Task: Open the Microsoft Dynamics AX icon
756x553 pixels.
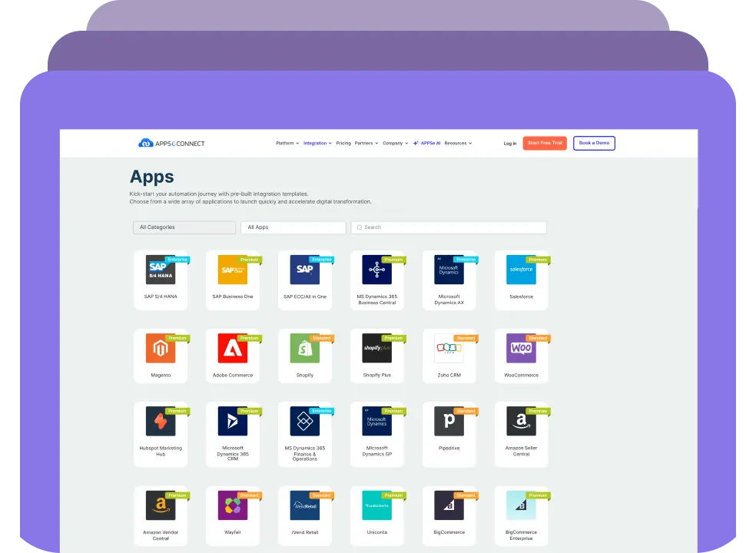Action: tap(449, 270)
